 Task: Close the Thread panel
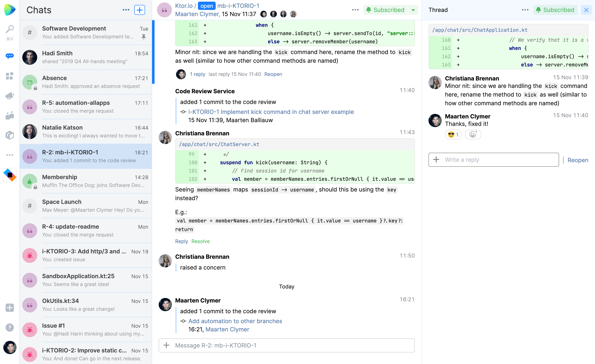pos(586,10)
